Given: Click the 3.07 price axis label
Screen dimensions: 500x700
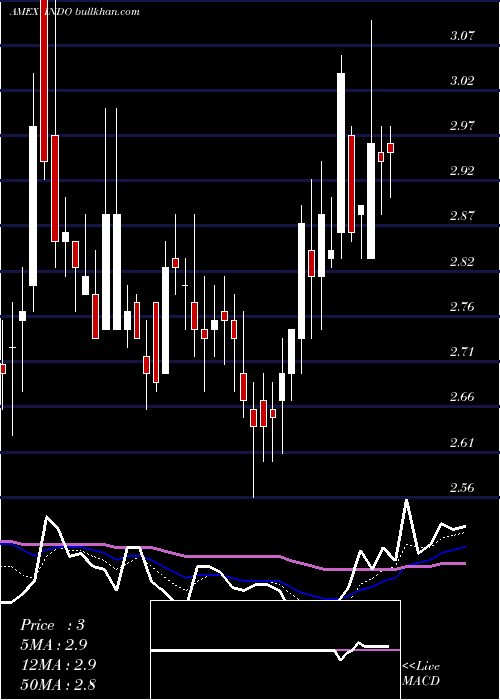Looking at the screenshot, I should click(462, 35).
